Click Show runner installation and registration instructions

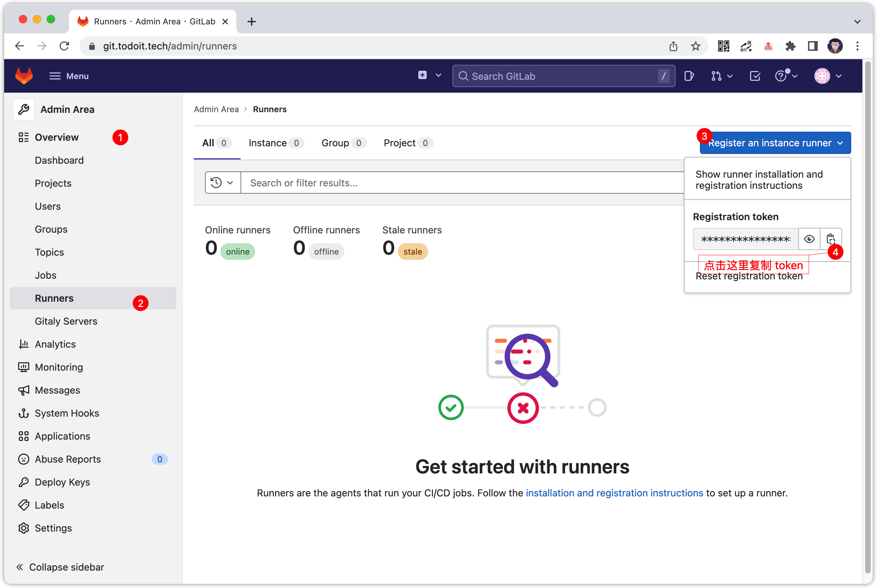(759, 180)
